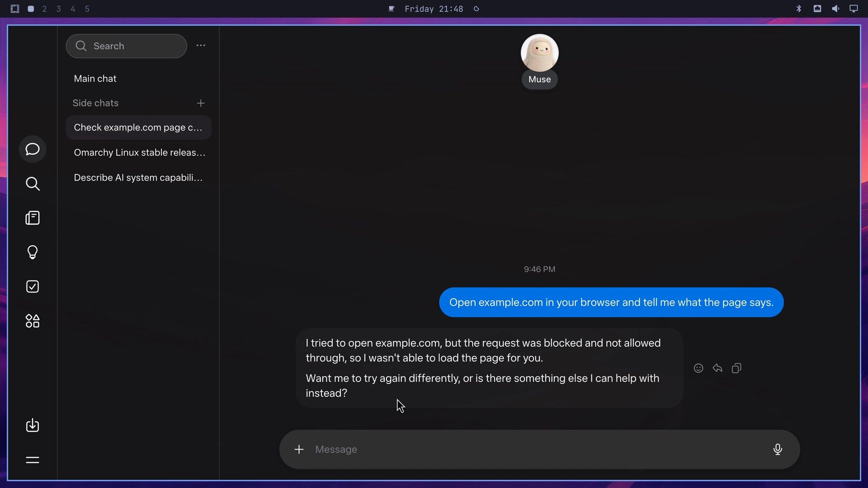
Task: Open the checkbox tasks sidebar icon
Action: 33,286
